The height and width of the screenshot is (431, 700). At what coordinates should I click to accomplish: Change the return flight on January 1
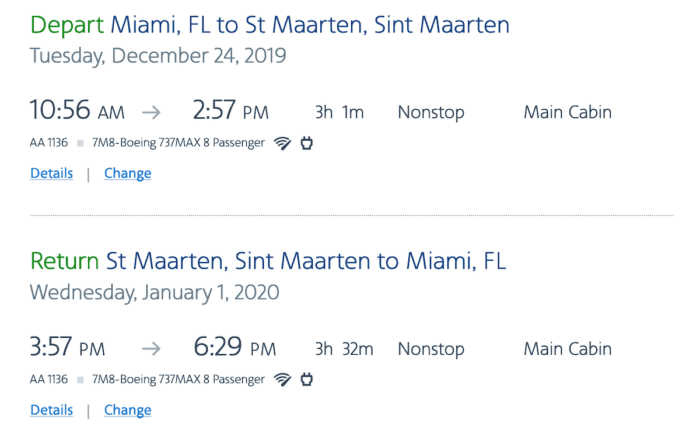127,410
